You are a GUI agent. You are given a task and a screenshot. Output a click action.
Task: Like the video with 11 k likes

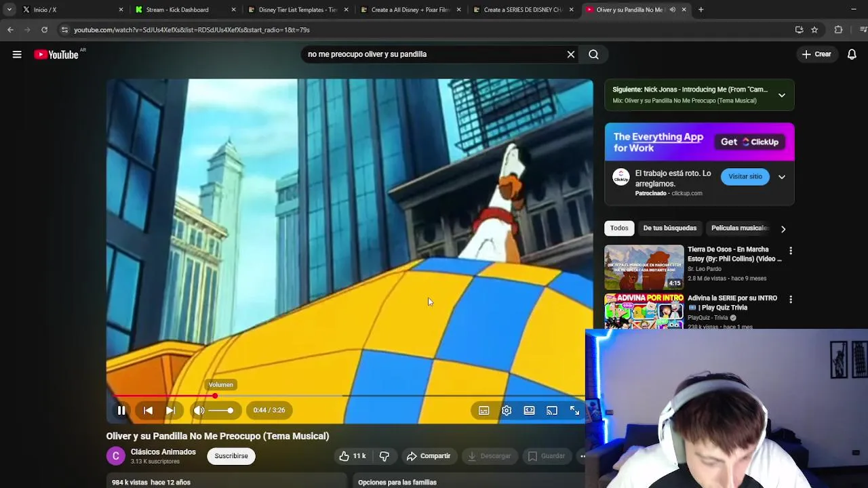[352, 456]
